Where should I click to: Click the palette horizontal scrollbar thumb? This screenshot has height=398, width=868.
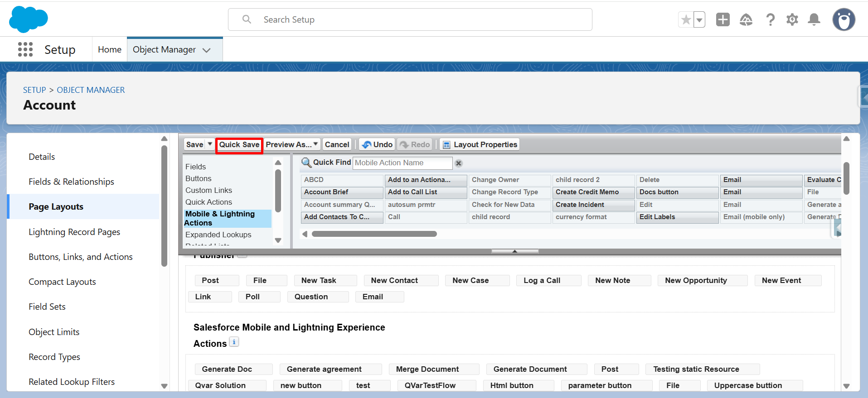point(374,234)
